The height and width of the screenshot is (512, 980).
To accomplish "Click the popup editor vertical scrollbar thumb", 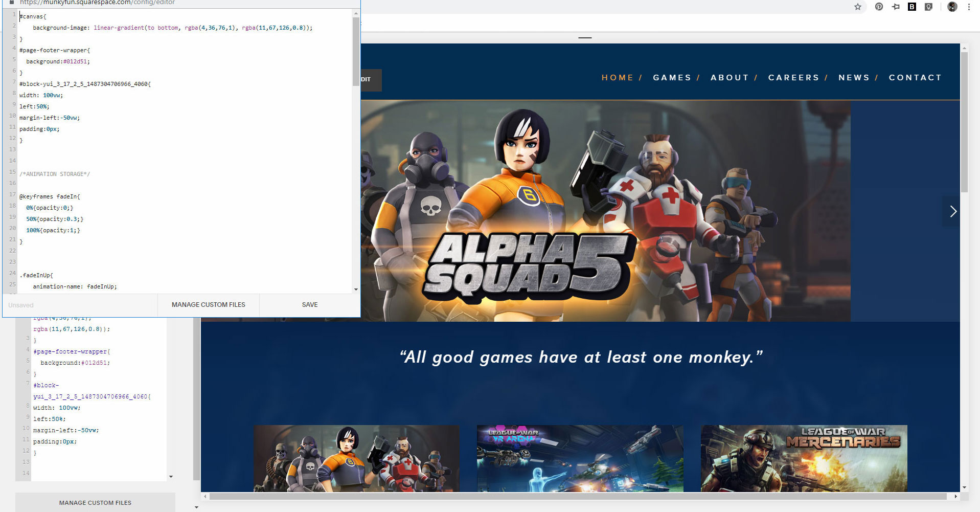I will coord(356,51).
